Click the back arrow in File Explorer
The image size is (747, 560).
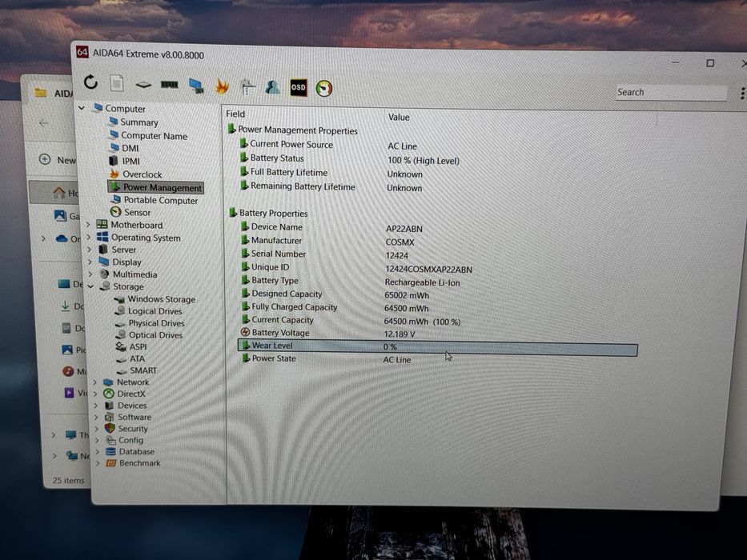point(44,123)
